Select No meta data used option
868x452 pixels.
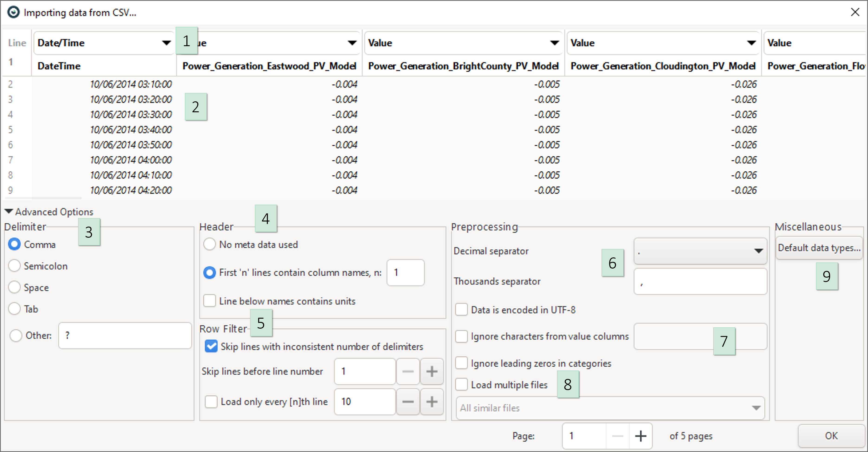click(x=209, y=244)
